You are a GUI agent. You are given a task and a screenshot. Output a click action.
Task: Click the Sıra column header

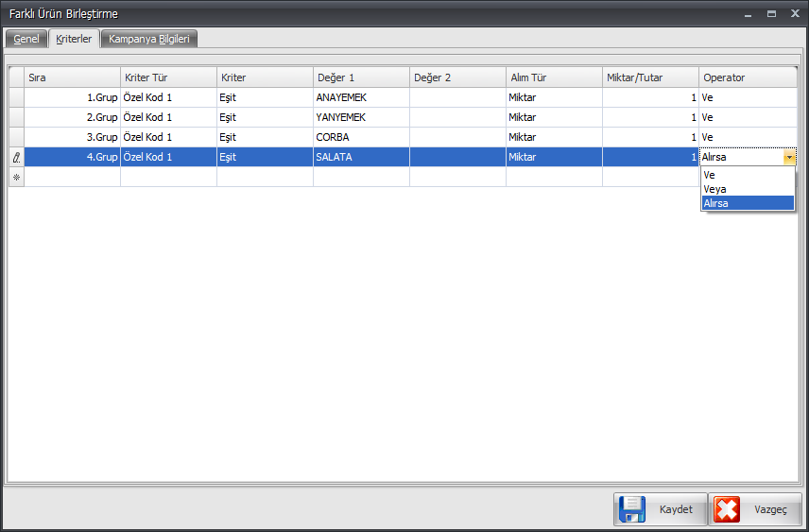(x=72, y=77)
